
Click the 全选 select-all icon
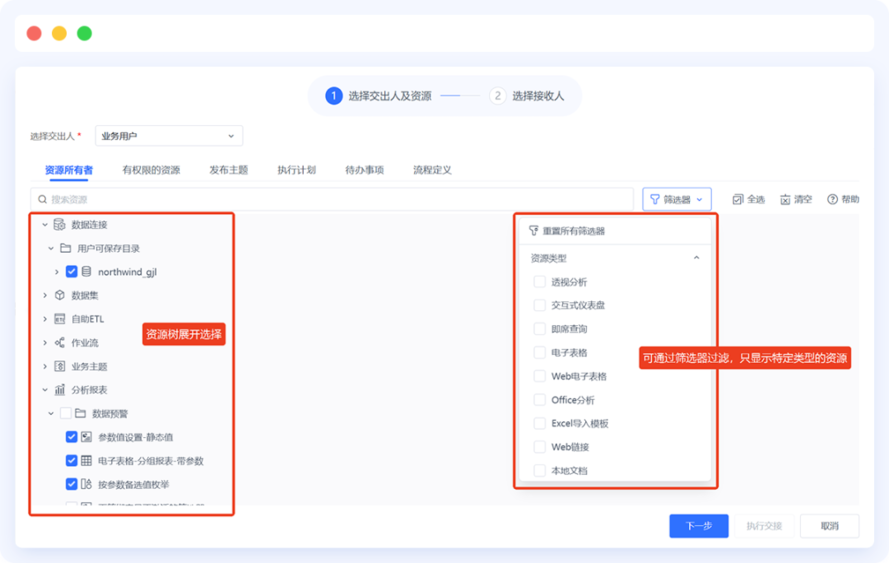tap(737, 200)
